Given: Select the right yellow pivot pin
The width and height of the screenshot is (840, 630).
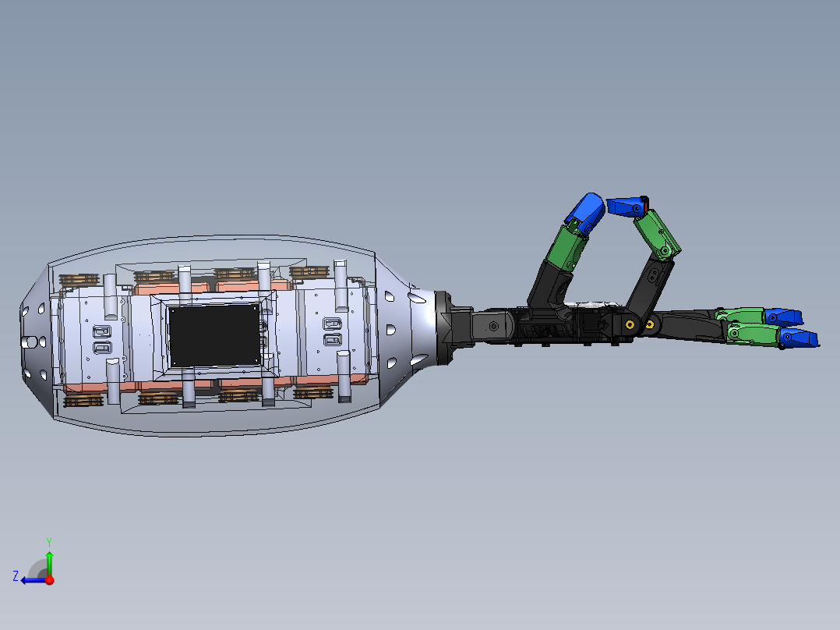Looking at the screenshot, I should click(649, 324).
